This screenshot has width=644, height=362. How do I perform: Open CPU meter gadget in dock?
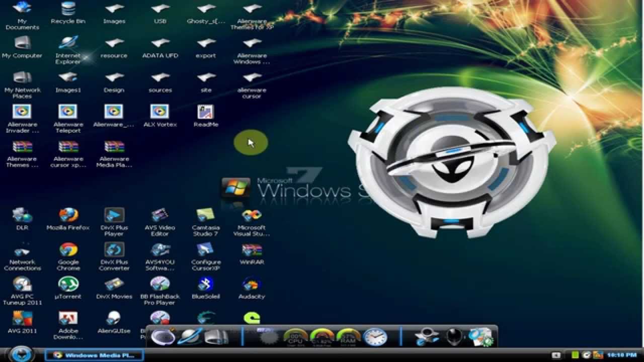pyautogui.click(x=296, y=337)
